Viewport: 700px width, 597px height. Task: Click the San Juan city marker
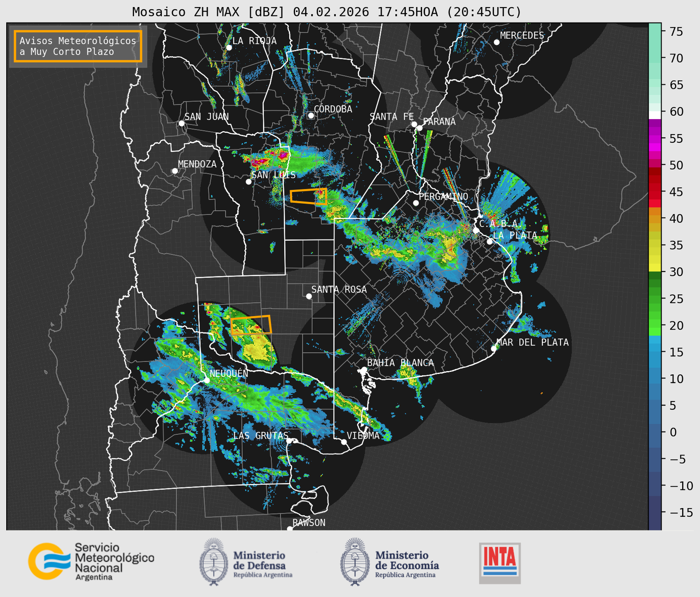(181, 123)
